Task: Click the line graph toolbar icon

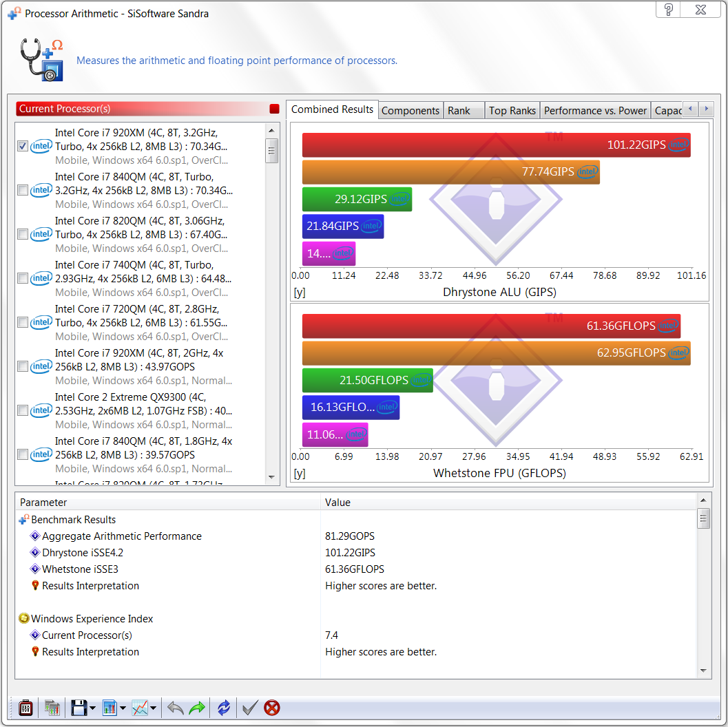Action: coord(140,708)
